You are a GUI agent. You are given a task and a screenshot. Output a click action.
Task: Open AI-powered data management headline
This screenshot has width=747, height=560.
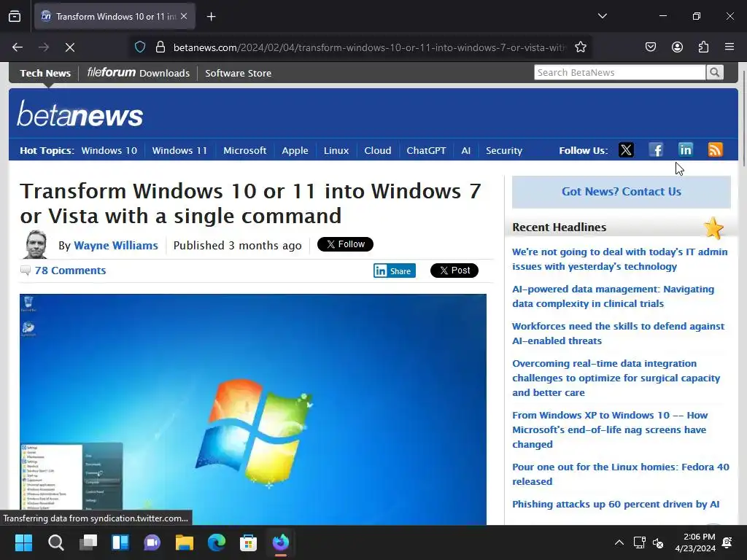pyautogui.click(x=613, y=296)
